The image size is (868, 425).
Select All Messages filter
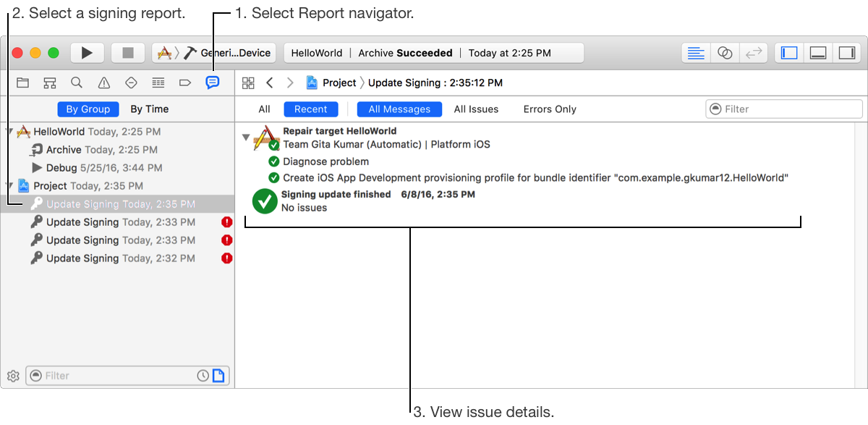click(x=399, y=109)
